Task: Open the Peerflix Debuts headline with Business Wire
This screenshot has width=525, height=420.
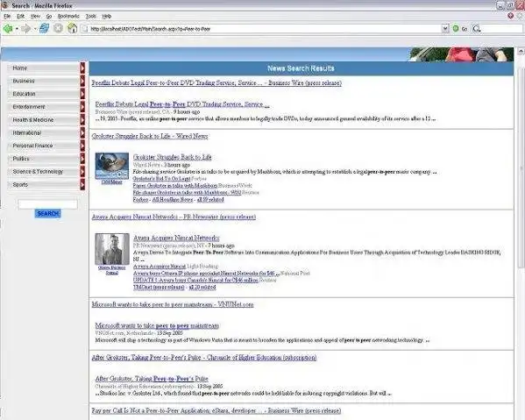Action: click(216, 82)
